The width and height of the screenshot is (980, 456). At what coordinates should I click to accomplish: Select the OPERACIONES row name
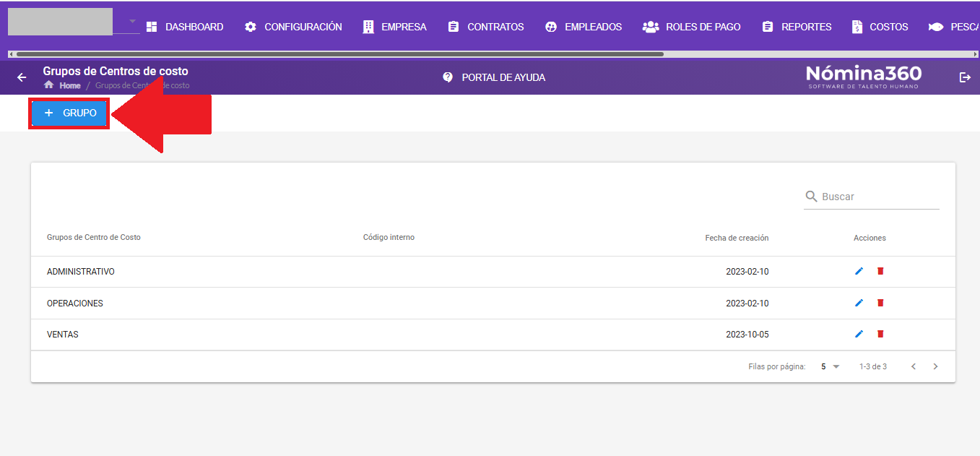point(75,304)
